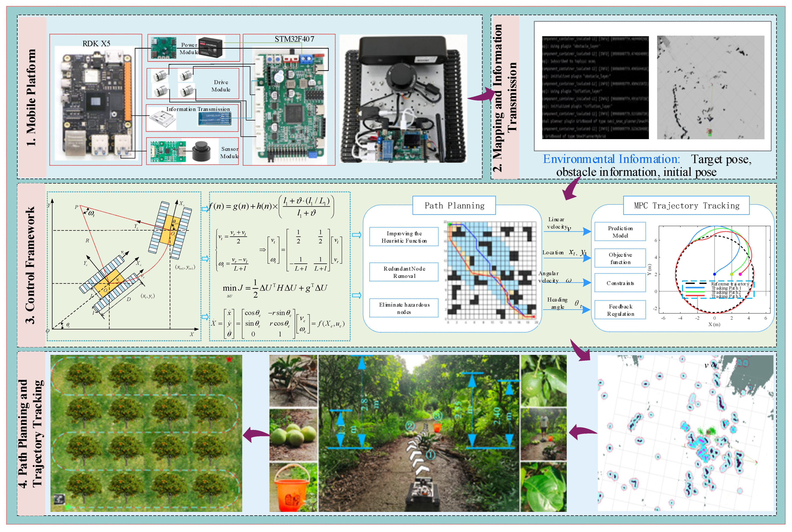This screenshot has width=792, height=532.
Task: Click the Constraints box
Action: click(x=620, y=283)
